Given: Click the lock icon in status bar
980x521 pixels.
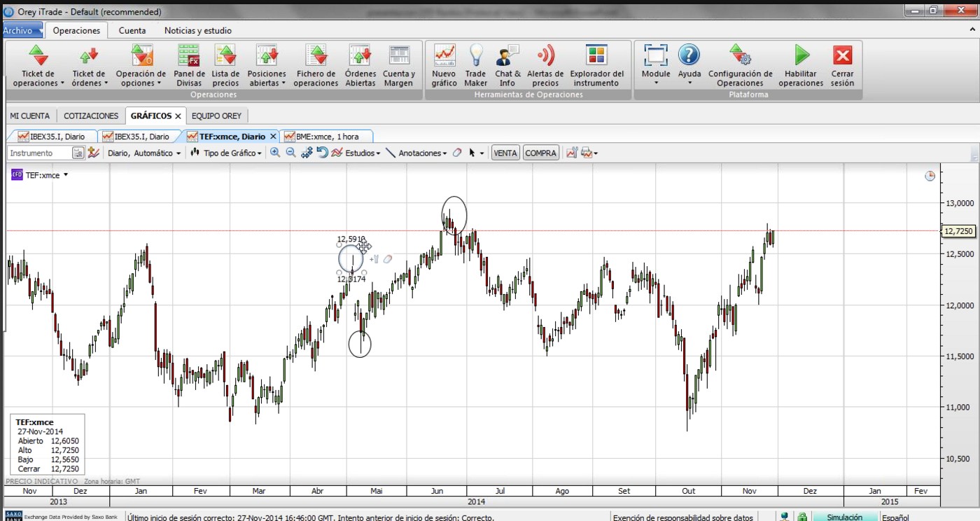Looking at the screenshot, I should (x=802, y=517).
